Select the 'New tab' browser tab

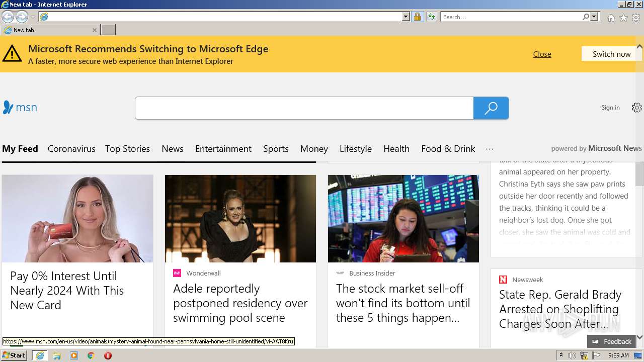(x=49, y=30)
